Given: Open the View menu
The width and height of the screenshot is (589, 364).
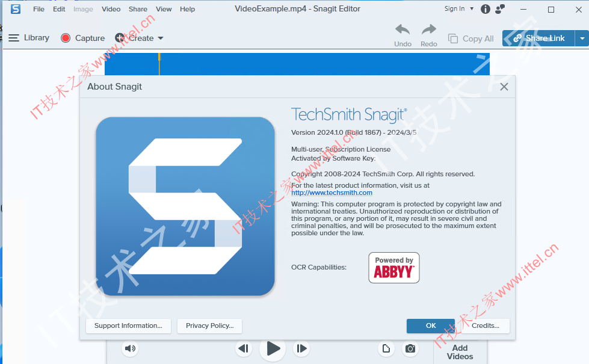Looking at the screenshot, I should 164,9.
